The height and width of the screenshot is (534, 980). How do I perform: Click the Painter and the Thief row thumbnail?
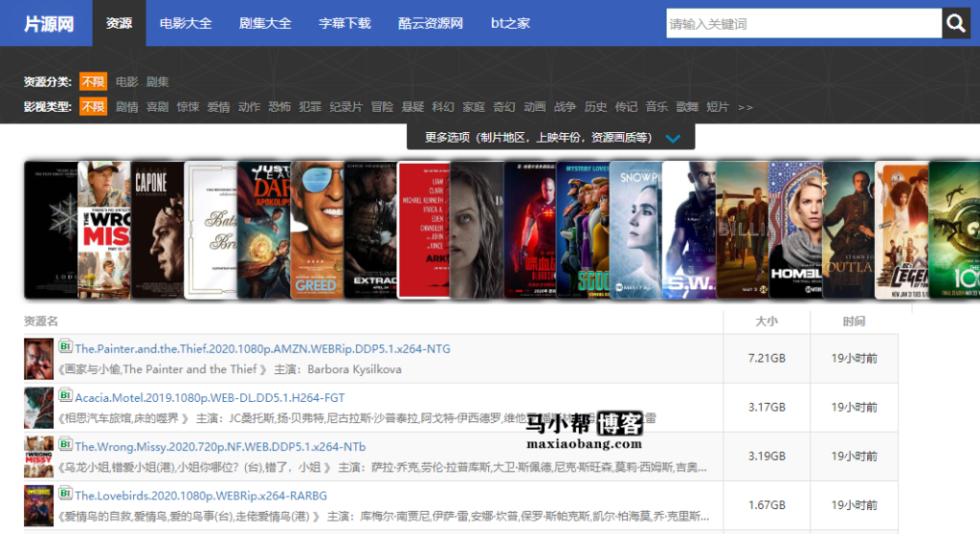point(38,359)
